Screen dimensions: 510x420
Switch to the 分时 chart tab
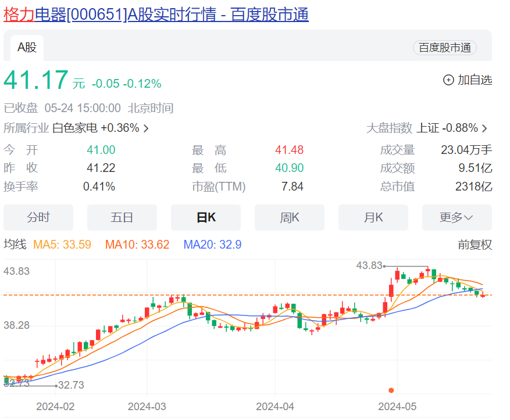(38, 217)
